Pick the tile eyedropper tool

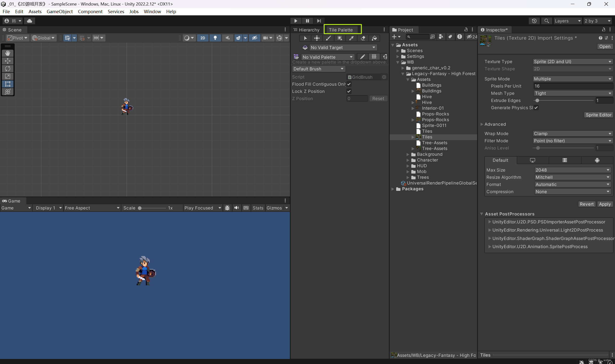[x=351, y=38]
